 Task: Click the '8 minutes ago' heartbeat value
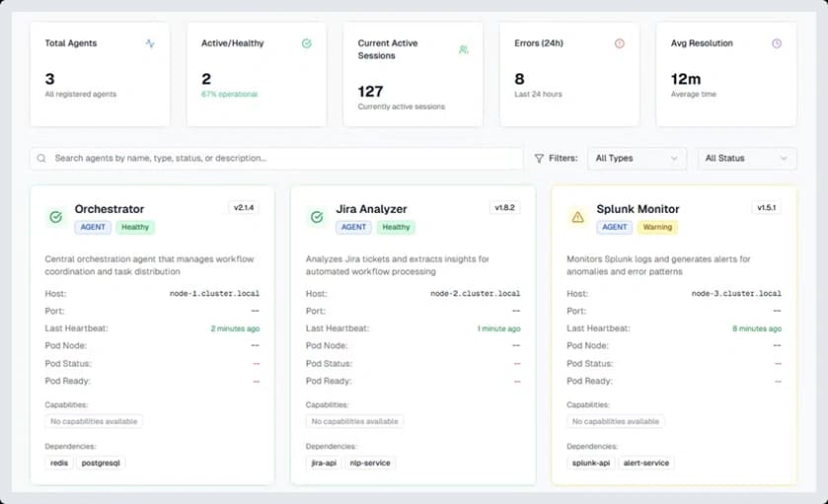[x=757, y=328]
